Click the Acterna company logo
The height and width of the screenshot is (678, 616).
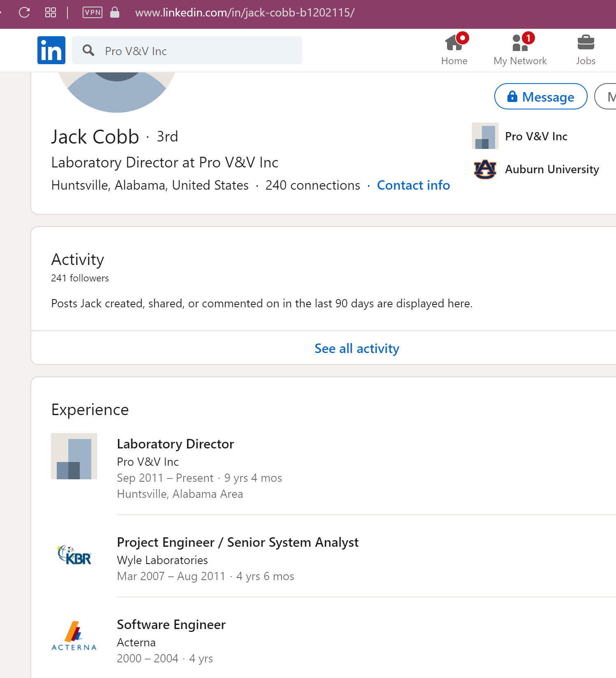pyautogui.click(x=74, y=636)
